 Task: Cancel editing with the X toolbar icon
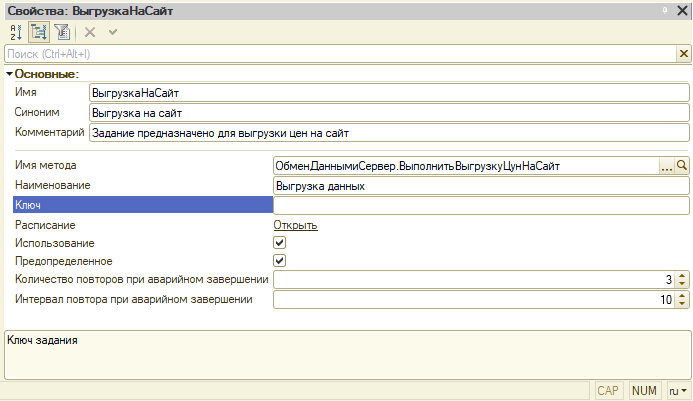[90, 32]
